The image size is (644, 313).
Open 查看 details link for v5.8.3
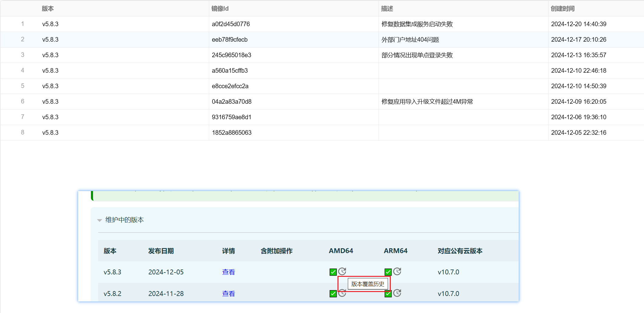pyautogui.click(x=228, y=272)
